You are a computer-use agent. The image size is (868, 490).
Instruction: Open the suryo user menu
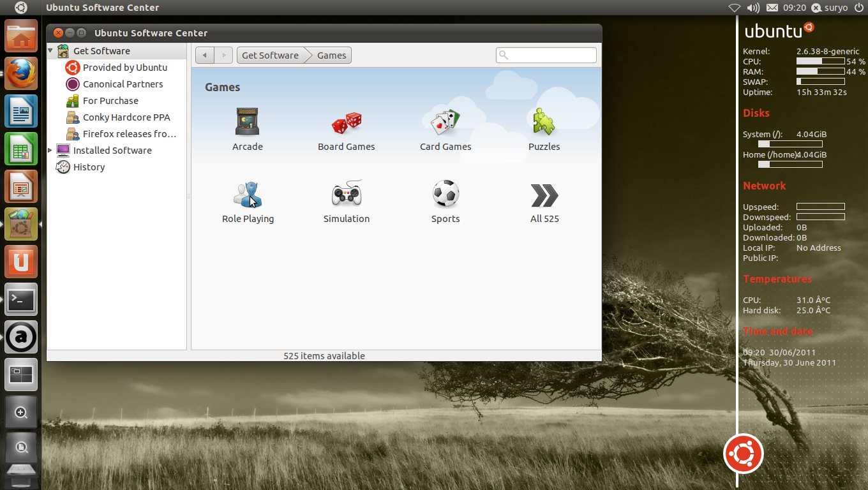coord(830,8)
